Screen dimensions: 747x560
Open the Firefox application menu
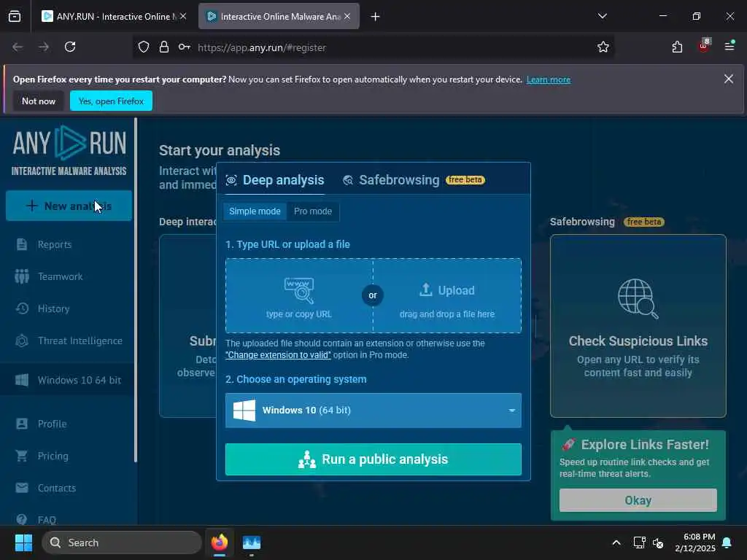coord(729,46)
